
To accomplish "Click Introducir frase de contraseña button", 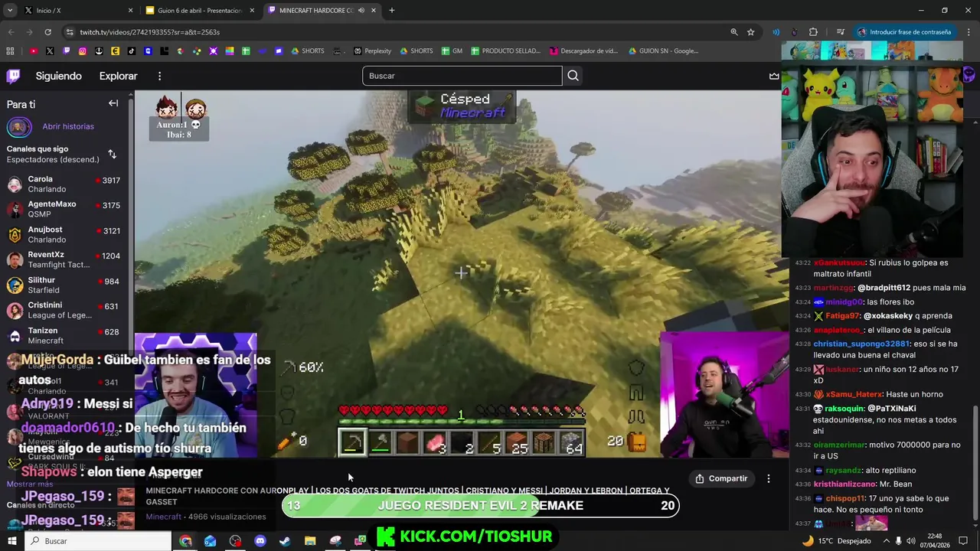I will point(904,32).
